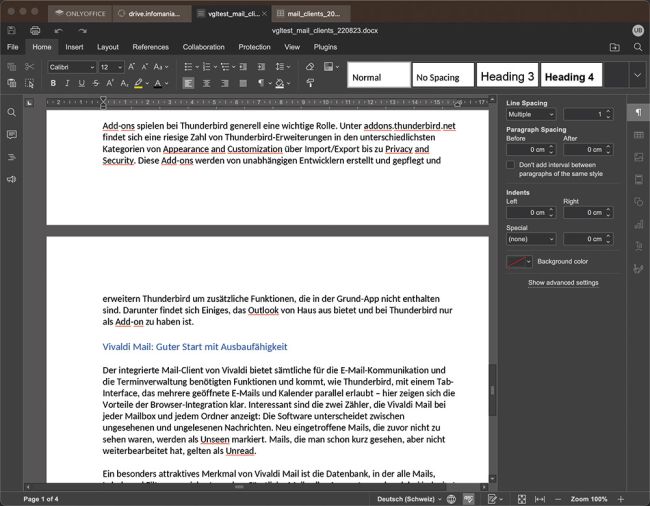Copy style with paint roller icon

pyautogui.click(x=310, y=83)
